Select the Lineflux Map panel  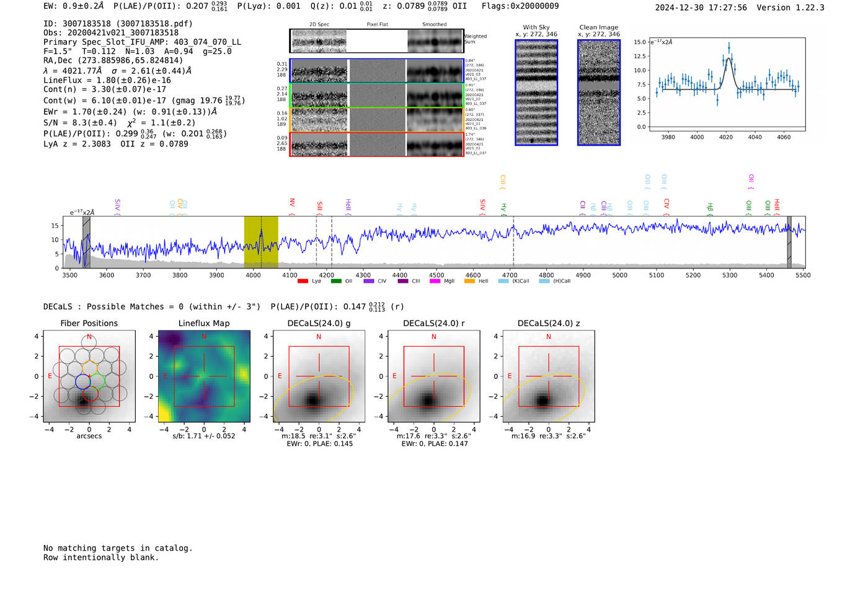pyautogui.click(x=204, y=376)
